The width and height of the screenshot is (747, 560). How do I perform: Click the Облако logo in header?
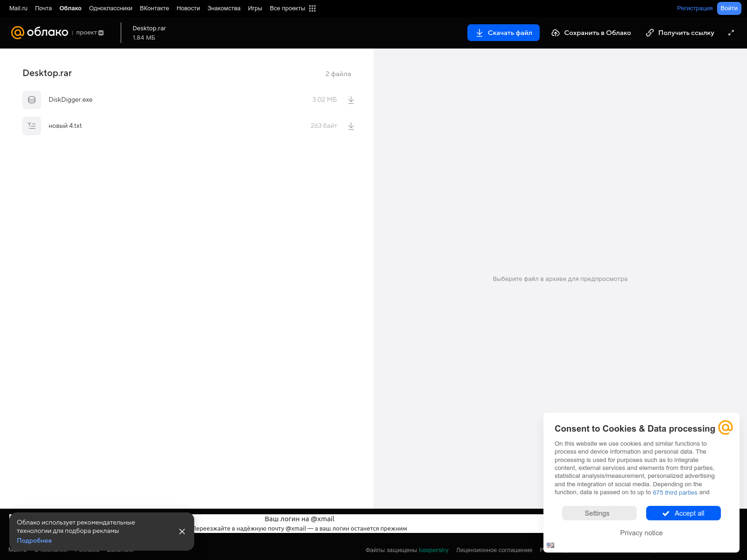click(40, 32)
